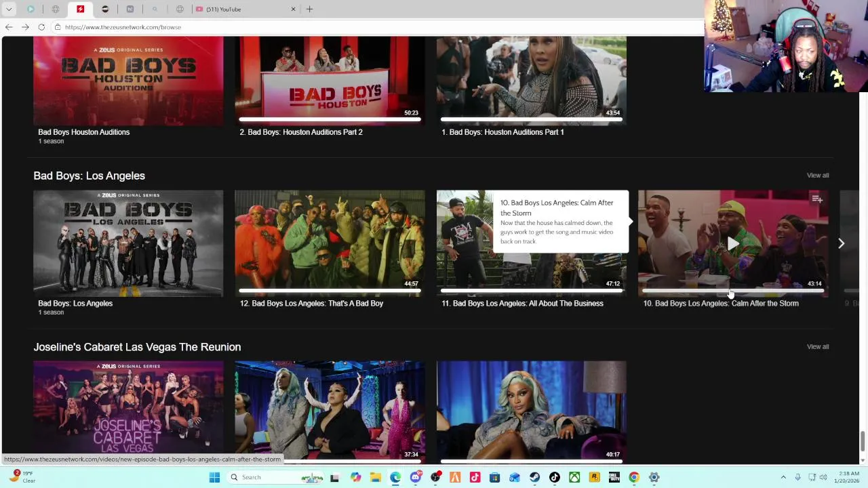The image size is (868, 488).
Task: Open the pink TikTok-style taskbar app
Action: coord(475,477)
